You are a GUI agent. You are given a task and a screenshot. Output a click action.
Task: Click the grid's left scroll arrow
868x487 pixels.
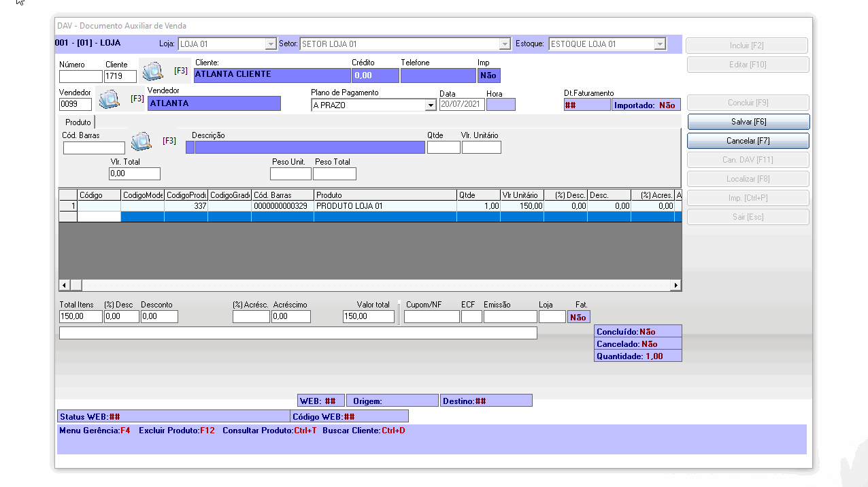click(65, 286)
